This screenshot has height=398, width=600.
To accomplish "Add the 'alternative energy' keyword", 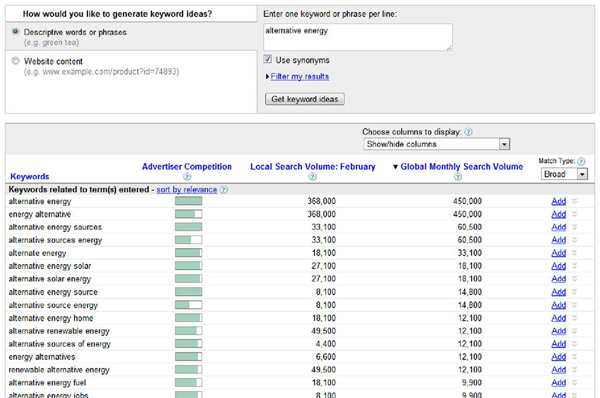I will click(559, 201).
